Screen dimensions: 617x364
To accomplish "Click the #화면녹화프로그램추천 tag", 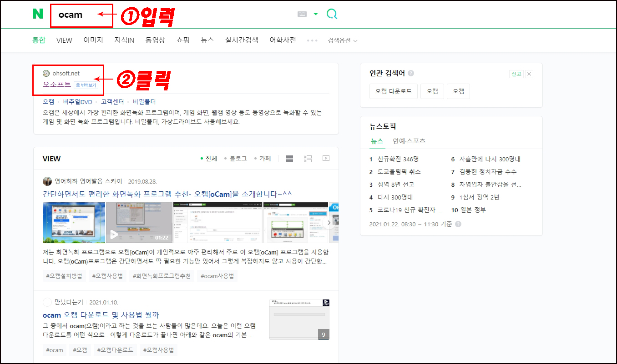I will (x=162, y=276).
